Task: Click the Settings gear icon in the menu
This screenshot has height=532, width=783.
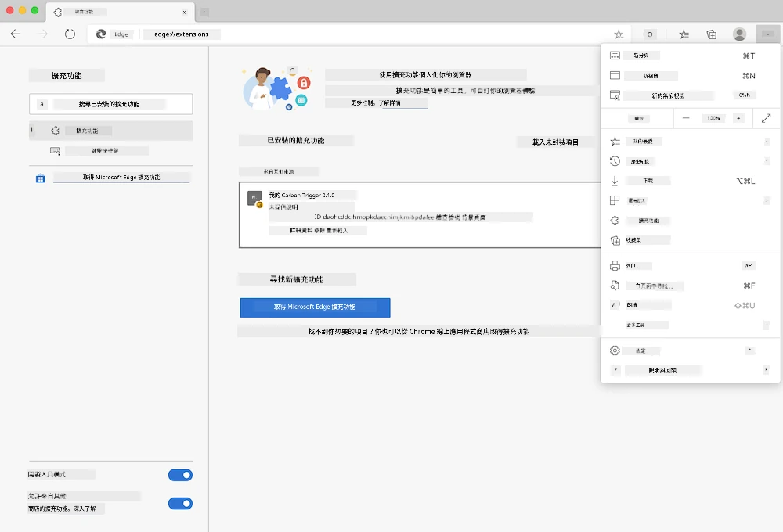Action: (x=615, y=350)
